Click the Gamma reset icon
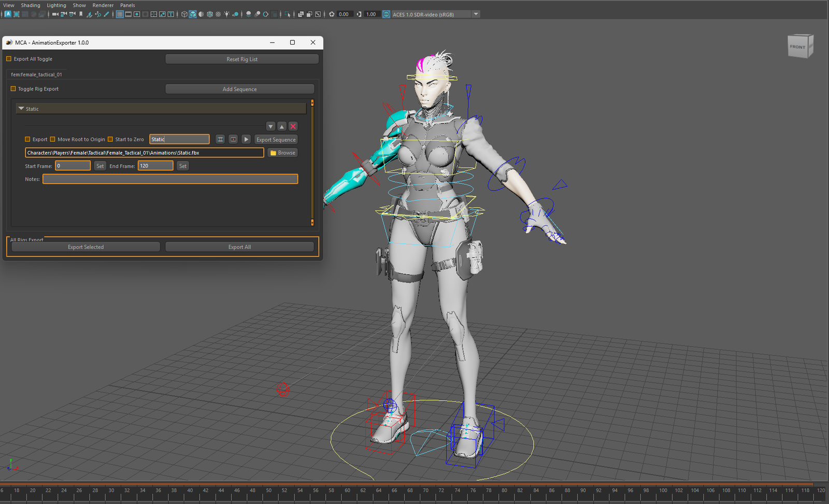Viewport: 829px width, 504px height. coord(359,14)
